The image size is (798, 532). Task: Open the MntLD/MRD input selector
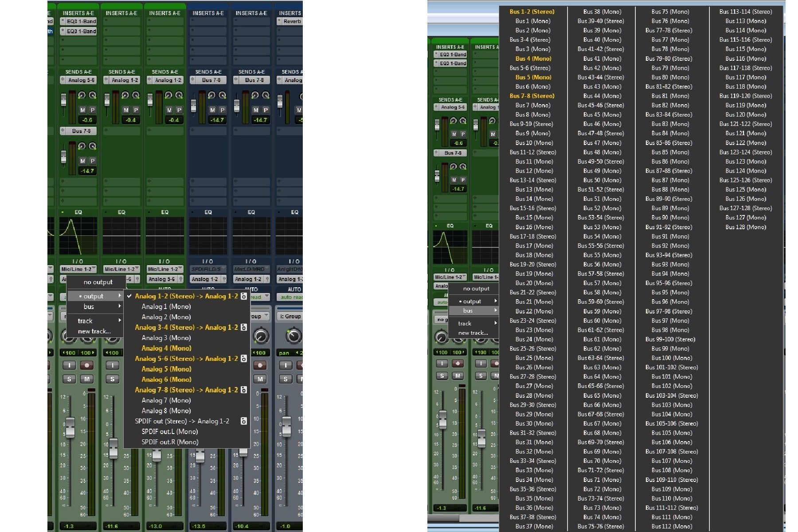point(251,269)
